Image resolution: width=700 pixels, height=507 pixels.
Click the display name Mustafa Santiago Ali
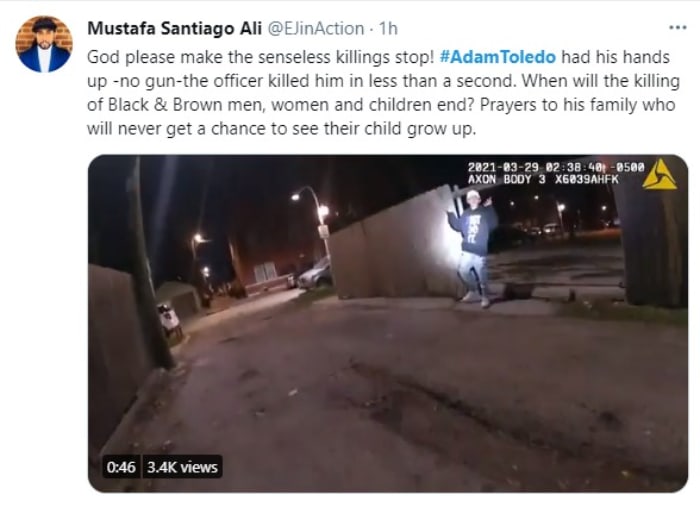[174, 28]
